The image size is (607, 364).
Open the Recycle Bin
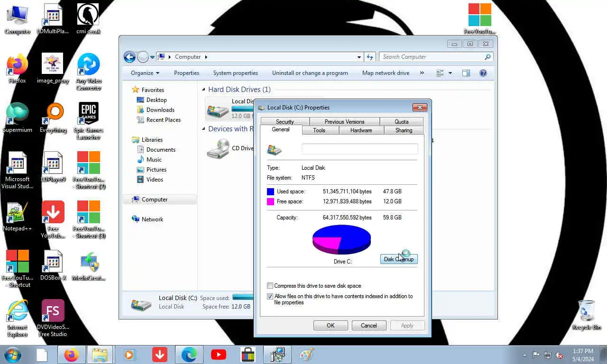click(587, 315)
